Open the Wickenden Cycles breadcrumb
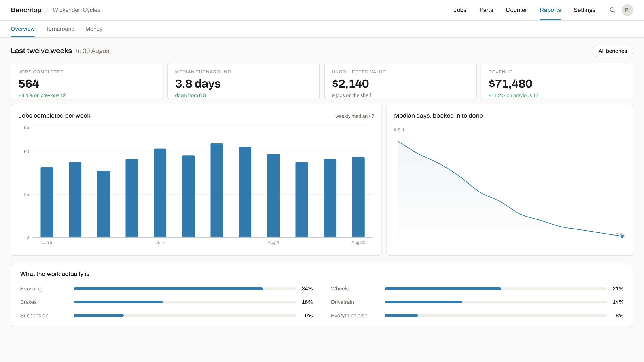The width and height of the screenshot is (644, 362). [x=76, y=10]
